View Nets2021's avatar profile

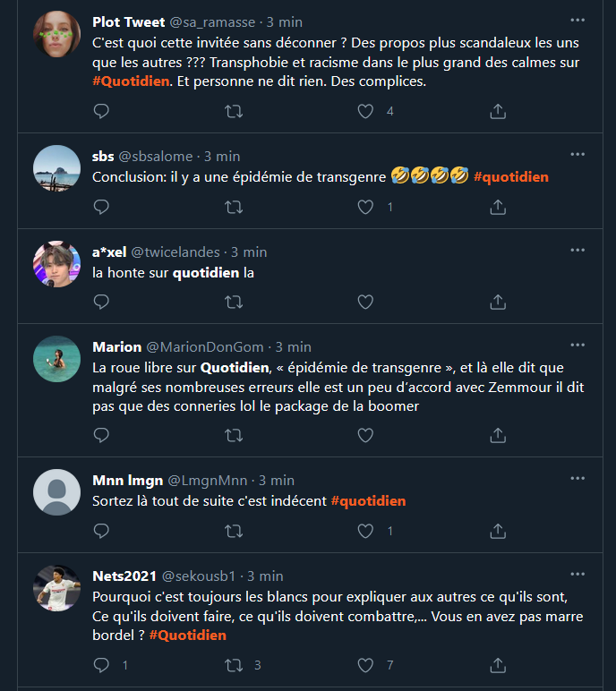[x=57, y=588]
